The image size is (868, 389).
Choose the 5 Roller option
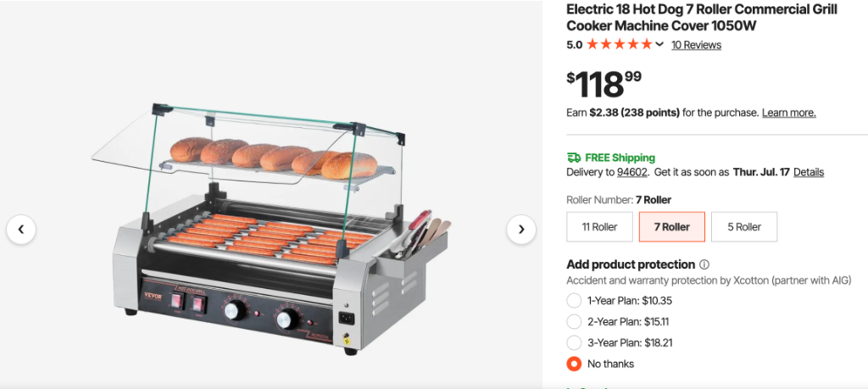(743, 227)
